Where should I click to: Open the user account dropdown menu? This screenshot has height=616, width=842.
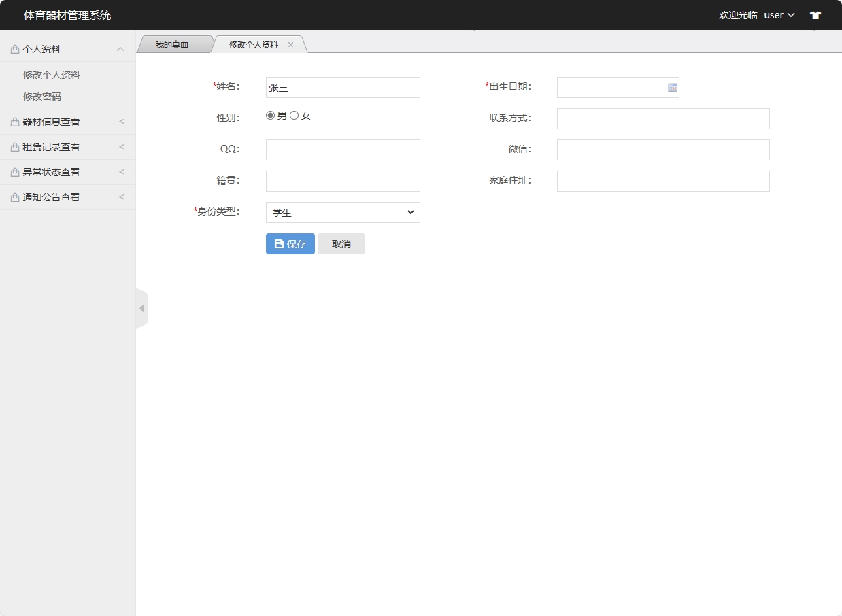pos(777,14)
